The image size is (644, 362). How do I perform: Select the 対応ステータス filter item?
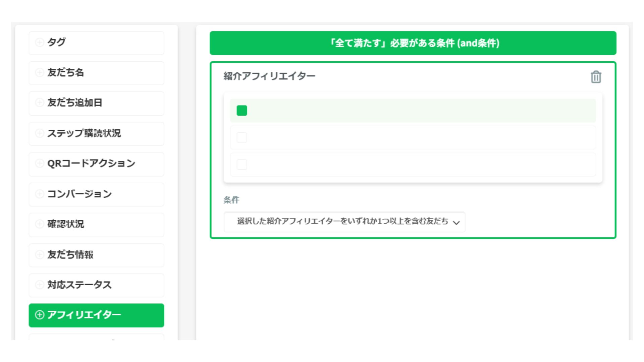point(97,285)
